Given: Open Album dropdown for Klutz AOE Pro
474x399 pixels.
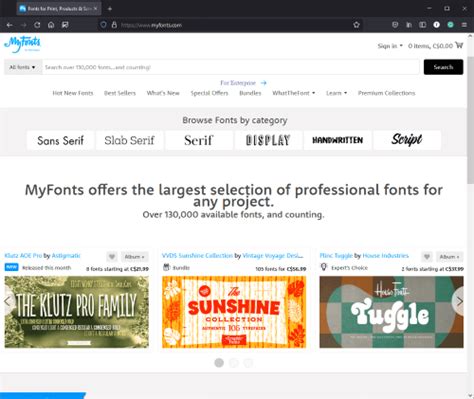Looking at the screenshot, I should pos(134,257).
